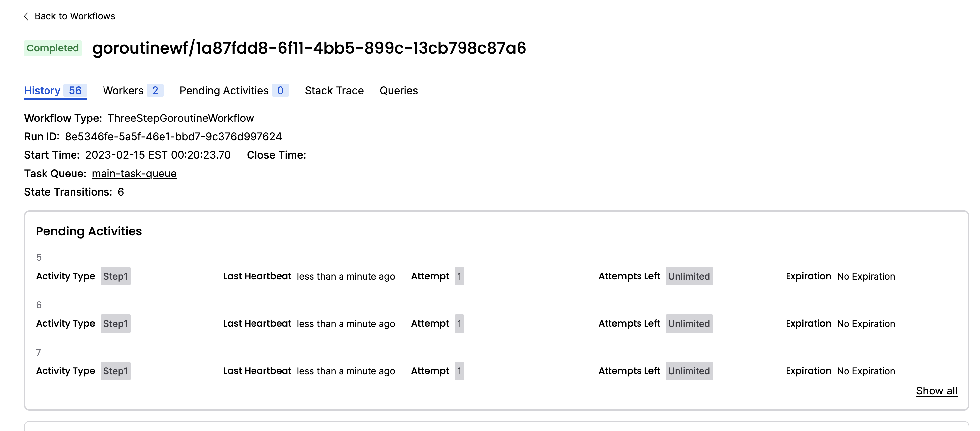This screenshot has height=431, width=980.
Task: Click the Completed status badge
Action: click(52, 48)
